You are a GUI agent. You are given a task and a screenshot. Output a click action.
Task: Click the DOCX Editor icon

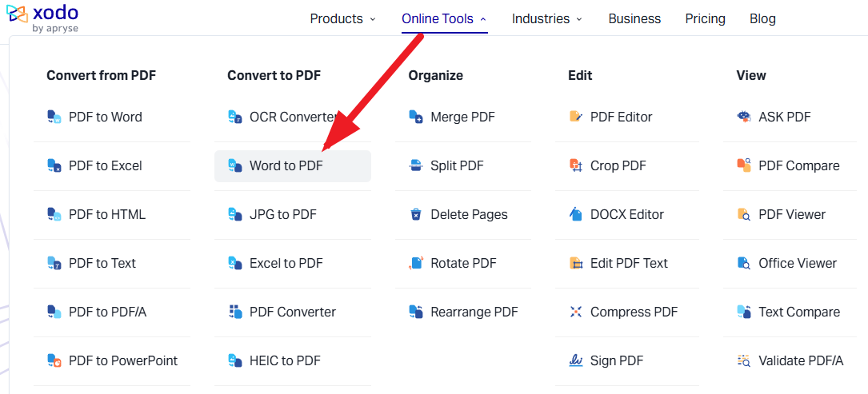pos(576,214)
